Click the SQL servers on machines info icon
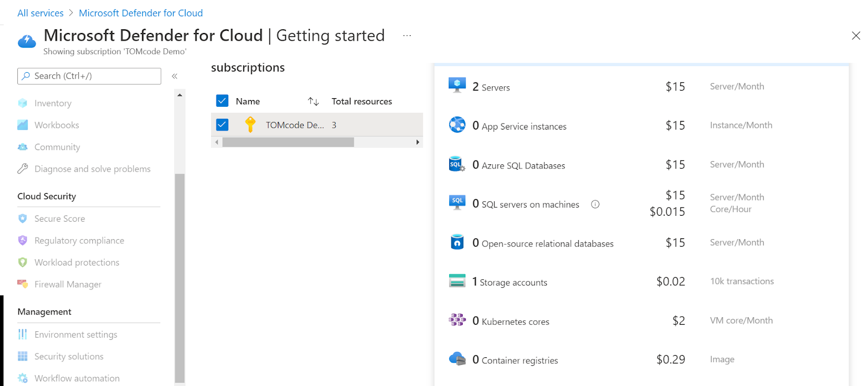The height and width of the screenshot is (386, 868). tap(595, 204)
